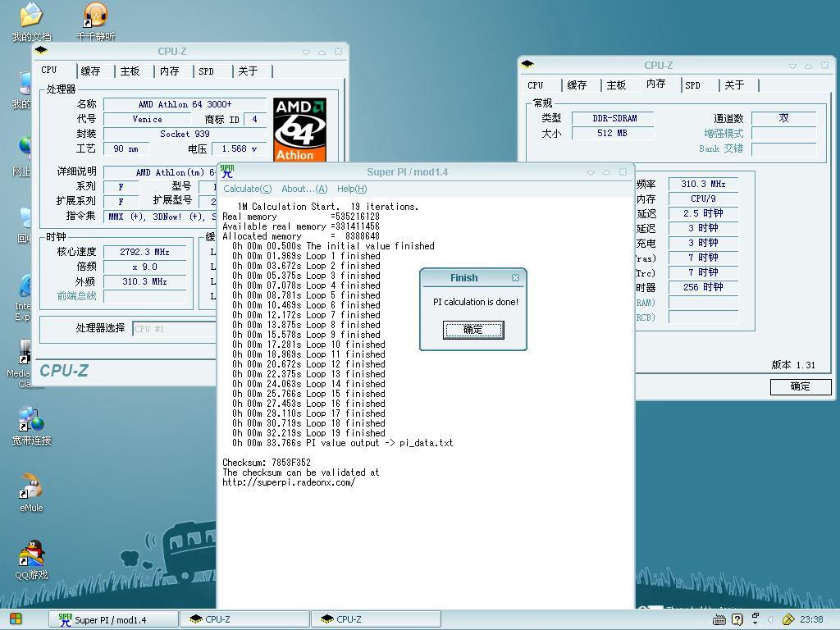Click the 512 MB memory size value
Viewport: 840px width, 630px height.
coord(613,133)
